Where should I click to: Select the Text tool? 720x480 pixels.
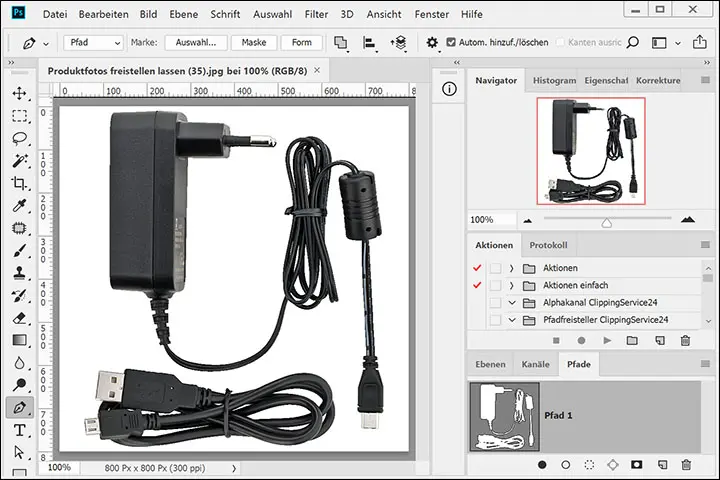(x=19, y=431)
